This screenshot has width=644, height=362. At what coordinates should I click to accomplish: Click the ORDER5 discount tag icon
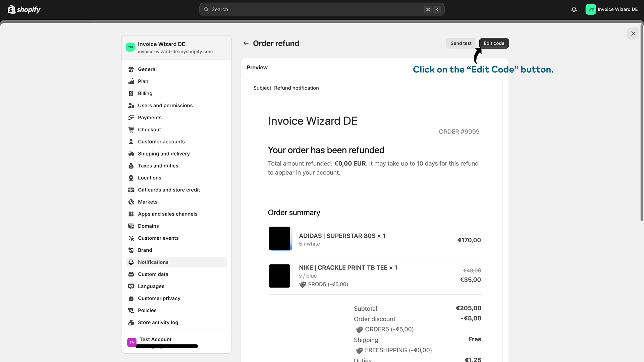[359, 329]
